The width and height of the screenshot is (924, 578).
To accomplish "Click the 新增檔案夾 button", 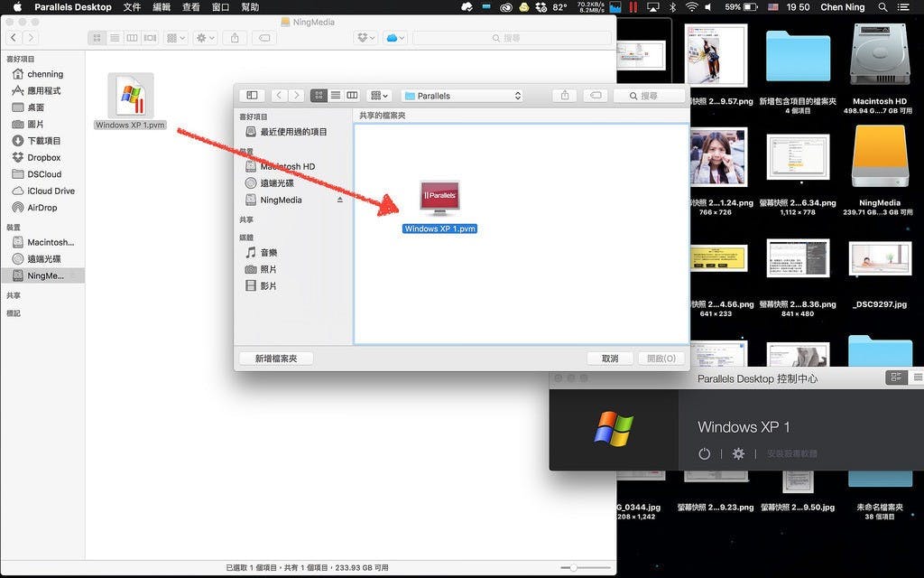I will [x=276, y=358].
